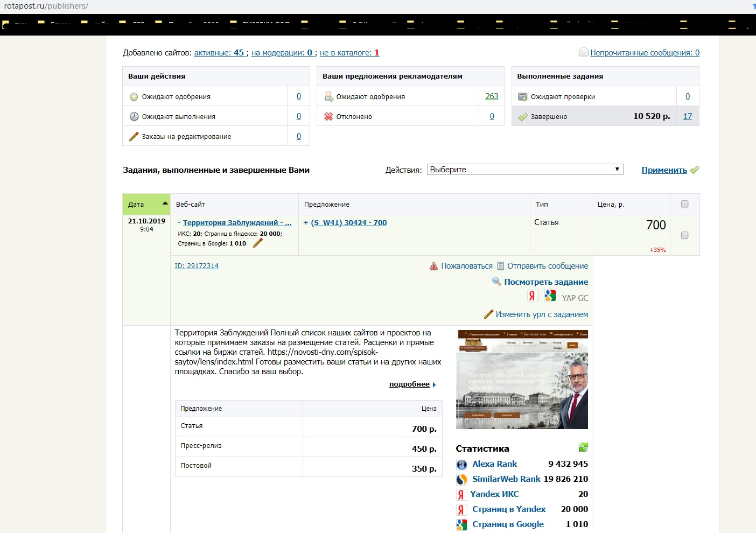Click the подробнее link
This screenshot has width=756, height=533.
coord(409,384)
